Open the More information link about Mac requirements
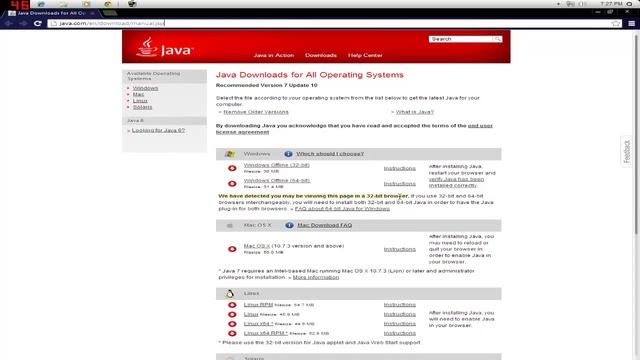Viewport: 640px width, 360px height. tap(316, 277)
